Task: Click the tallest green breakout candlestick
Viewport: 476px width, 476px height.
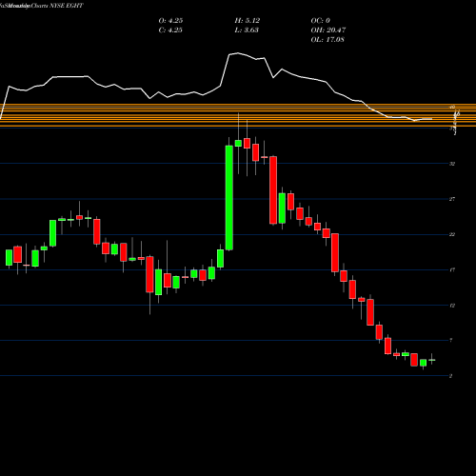Action: pyautogui.click(x=229, y=198)
